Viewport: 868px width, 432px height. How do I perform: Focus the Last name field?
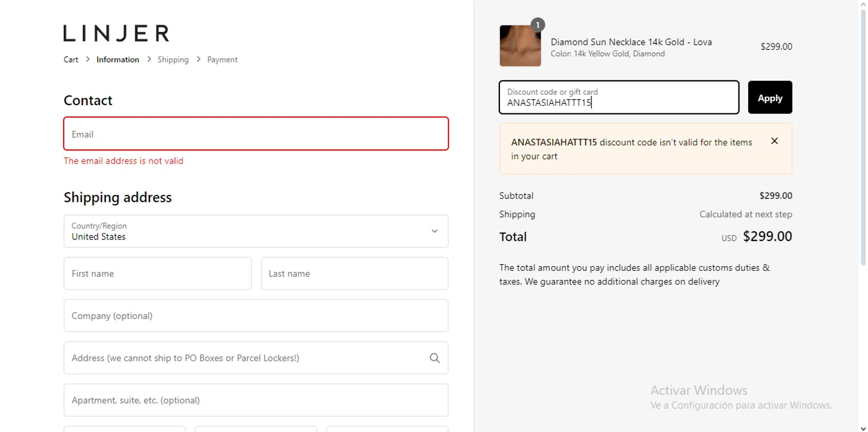click(354, 274)
